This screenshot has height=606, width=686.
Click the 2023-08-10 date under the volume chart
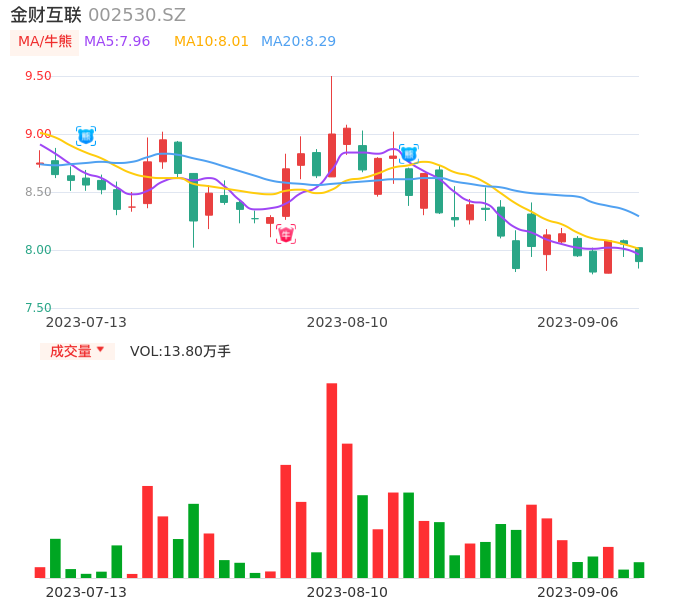(347, 592)
